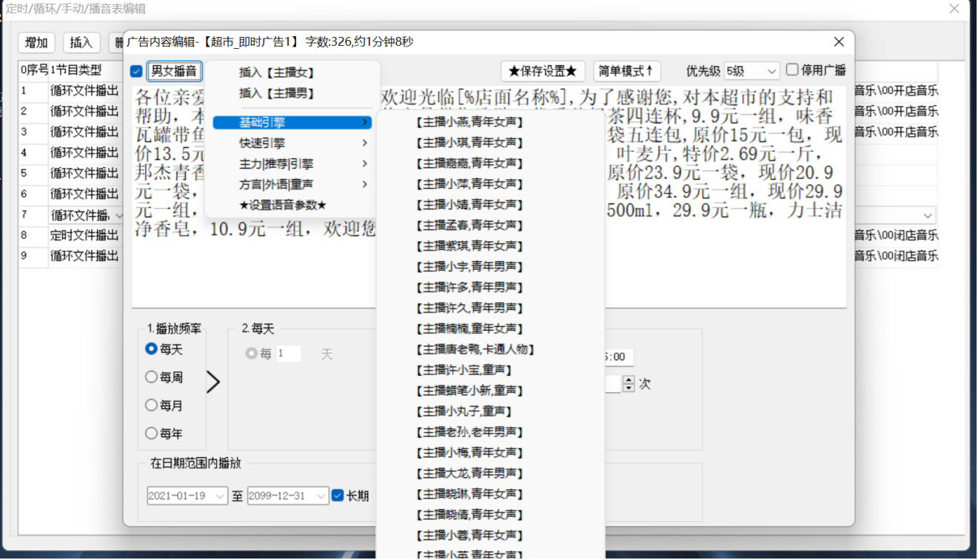Select the 每年 radio option

(x=152, y=434)
